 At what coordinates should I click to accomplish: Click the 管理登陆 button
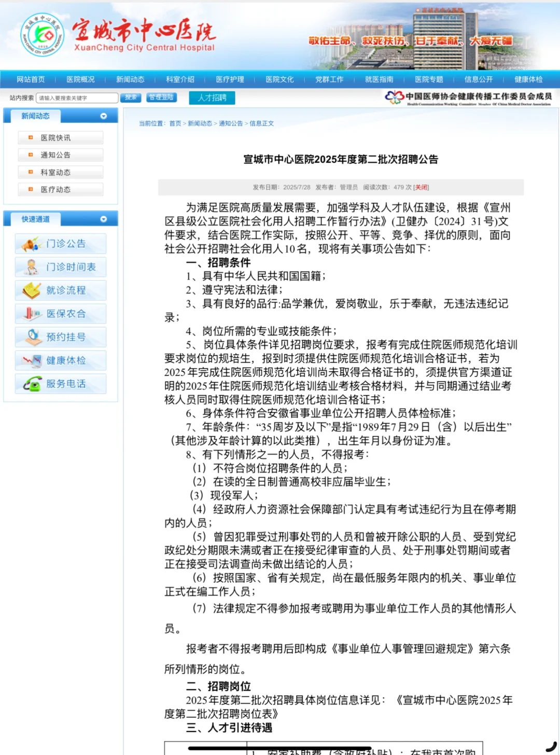tap(161, 97)
